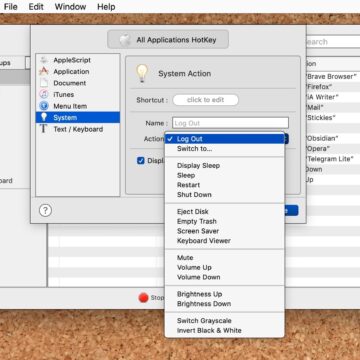Choose Mute action
360x360 pixels.
coord(225,257)
